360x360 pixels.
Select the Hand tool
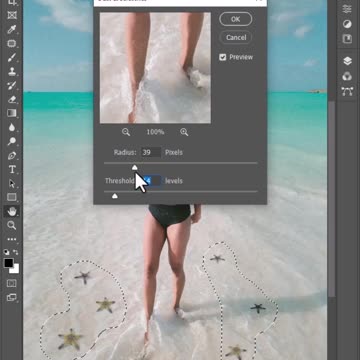tap(12, 211)
